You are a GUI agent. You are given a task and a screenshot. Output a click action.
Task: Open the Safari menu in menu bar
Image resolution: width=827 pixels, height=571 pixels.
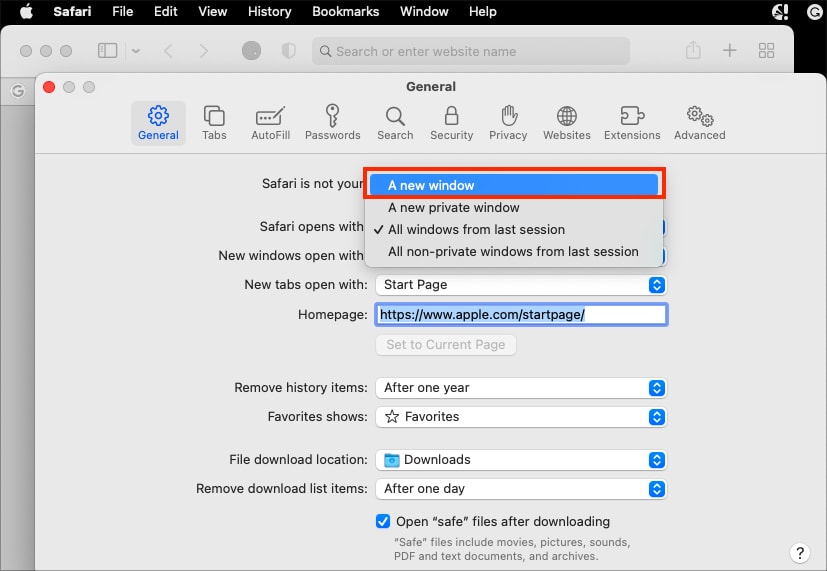click(72, 12)
